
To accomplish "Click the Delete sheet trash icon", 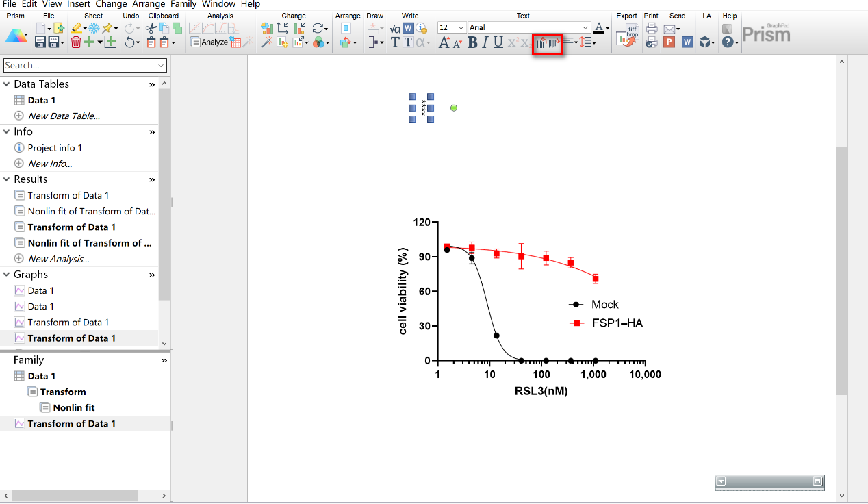I will coord(75,42).
